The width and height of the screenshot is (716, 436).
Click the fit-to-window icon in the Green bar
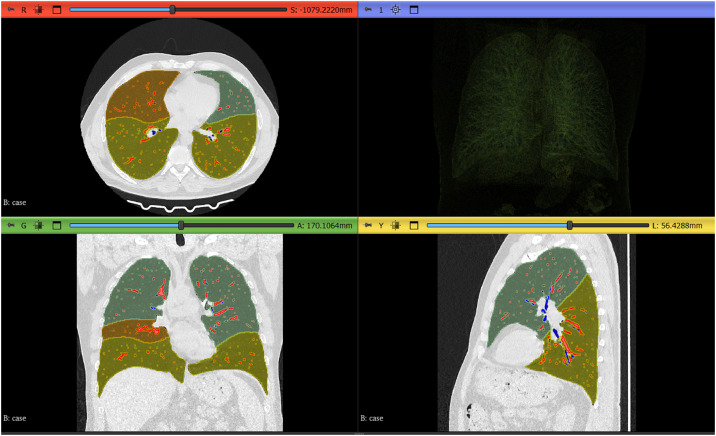point(39,225)
